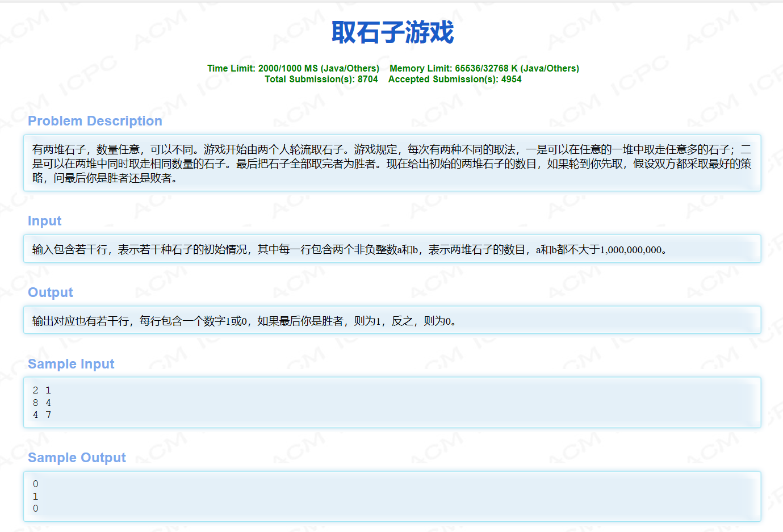The height and width of the screenshot is (532, 783).
Task: Click sample input line "8 4"
Action: (x=42, y=403)
